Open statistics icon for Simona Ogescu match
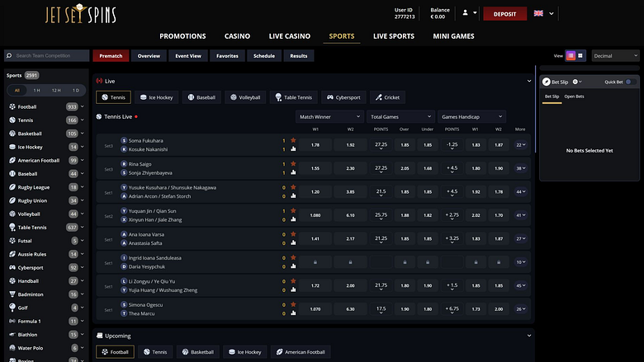 (293, 313)
